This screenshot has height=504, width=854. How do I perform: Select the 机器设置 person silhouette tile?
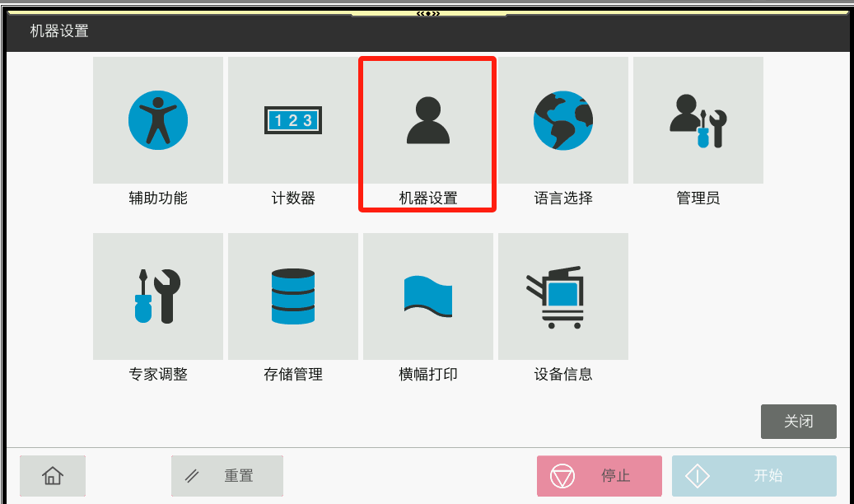pyautogui.click(x=428, y=120)
